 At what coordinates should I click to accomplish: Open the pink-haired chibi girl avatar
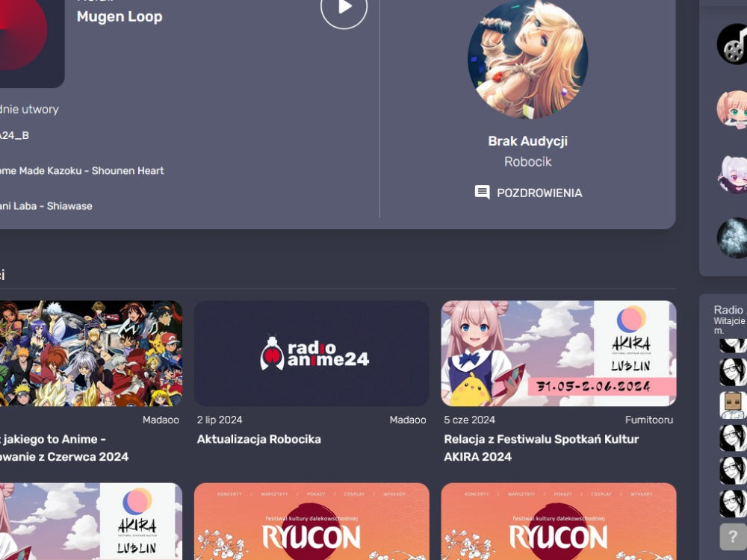(734, 110)
